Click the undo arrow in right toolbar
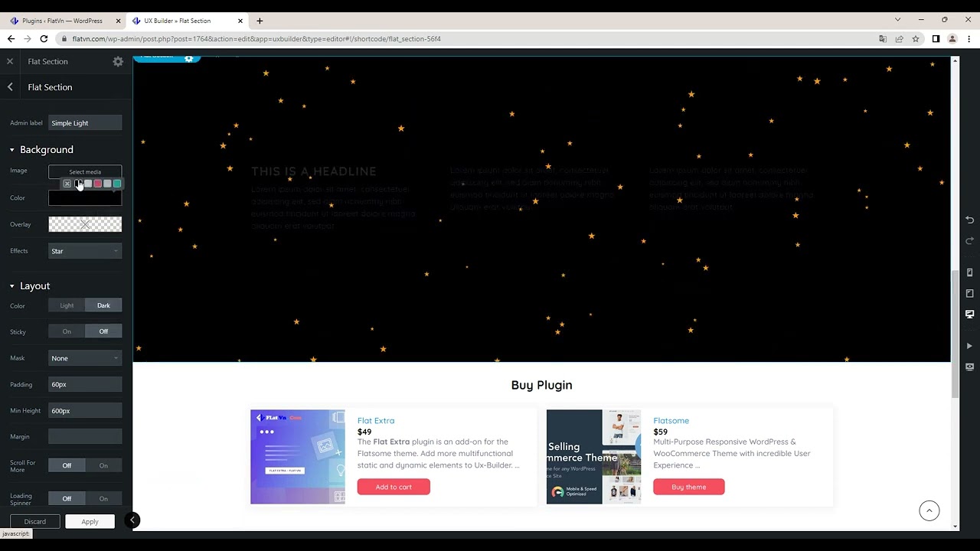Viewport: 980px width, 551px height. pyautogui.click(x=969, y=220)
